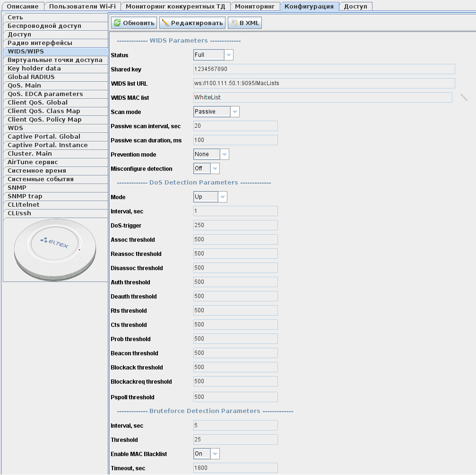Go to the Пользователи Wi-Fi tab
The height and width of the screenshot is (475, 476).
pyautogui.click(x=82, y=6)
